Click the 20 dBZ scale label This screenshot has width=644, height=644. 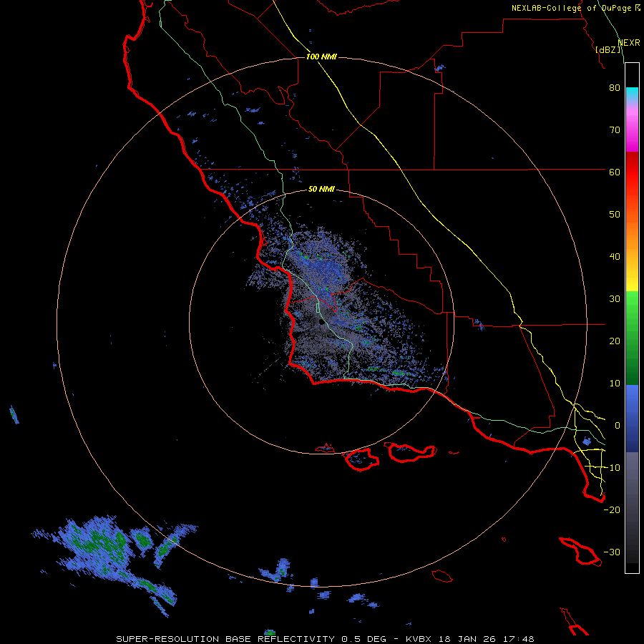(615, 341)
